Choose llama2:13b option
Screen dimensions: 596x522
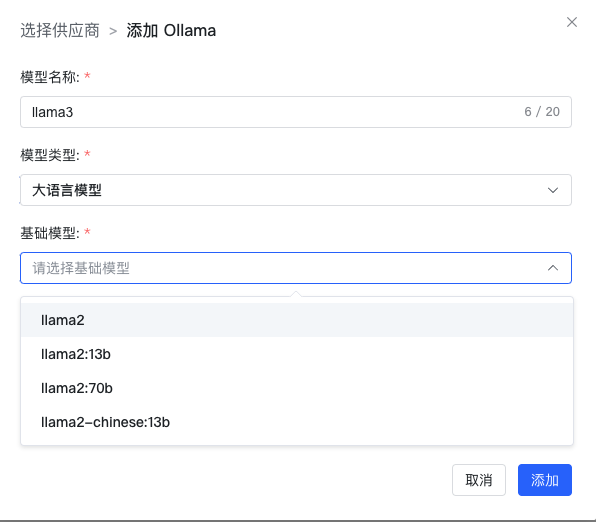pyautogui.click(x=297, y=354)
